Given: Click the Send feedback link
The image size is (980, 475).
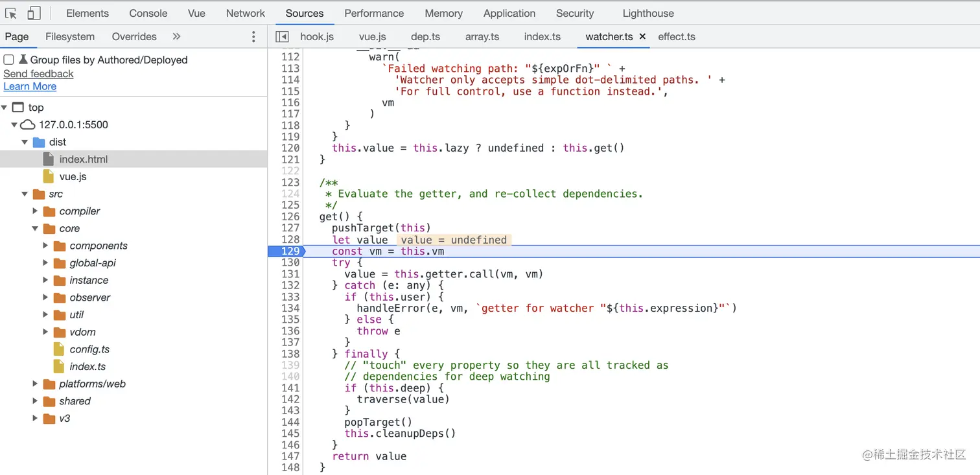Looking at the screenshot, I should tap(38, 74).
